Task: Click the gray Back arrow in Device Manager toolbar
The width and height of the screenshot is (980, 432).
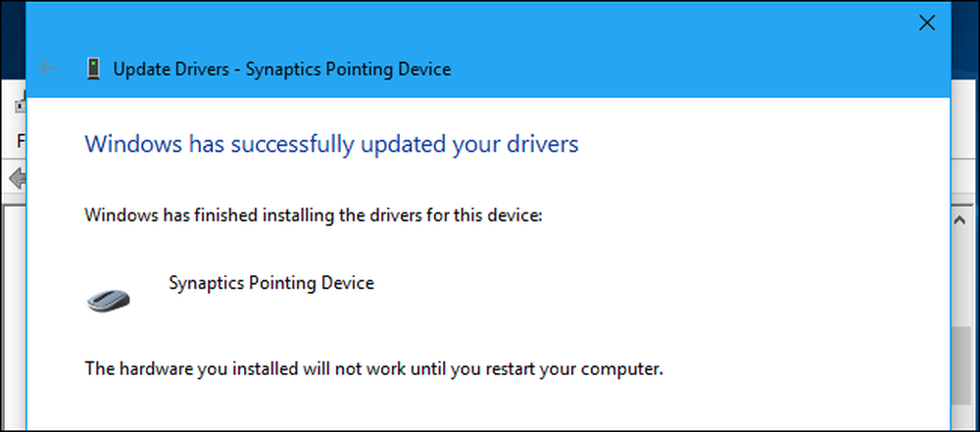Action: 17,179
